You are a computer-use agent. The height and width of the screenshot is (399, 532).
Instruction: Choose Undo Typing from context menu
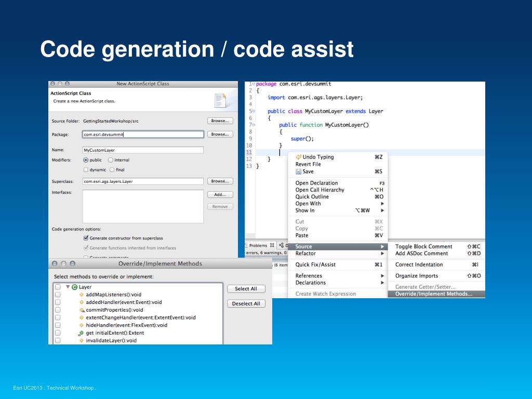338,157
